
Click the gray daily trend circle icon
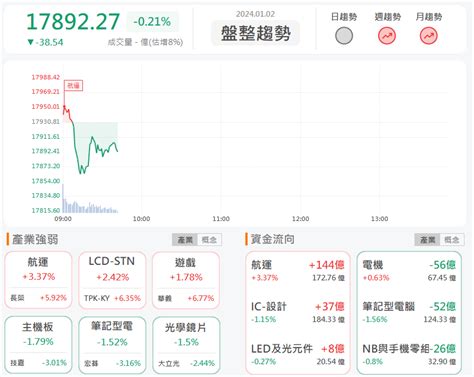pos(344,36)
